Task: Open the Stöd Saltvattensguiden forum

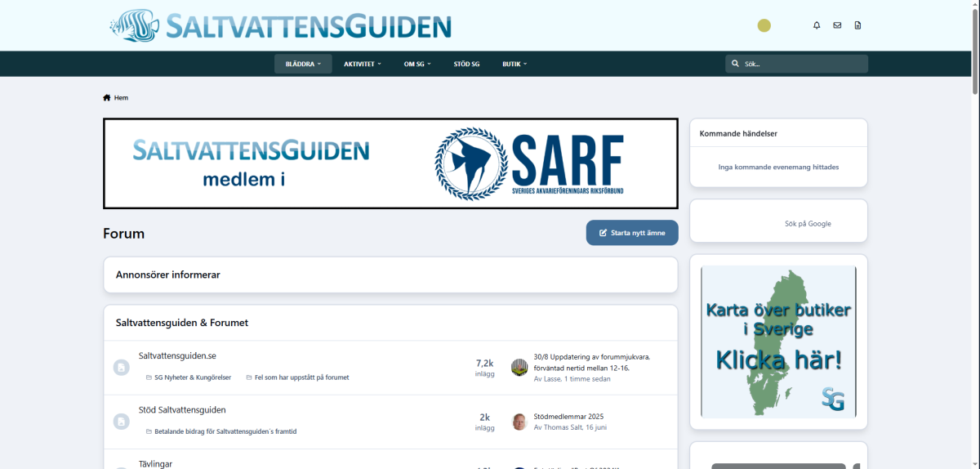Action: point(182,410)
